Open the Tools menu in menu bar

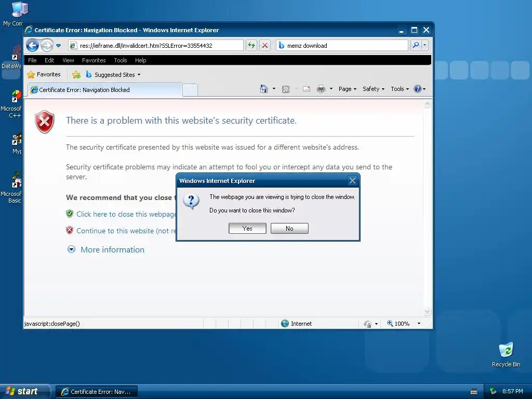coord(121,60)
